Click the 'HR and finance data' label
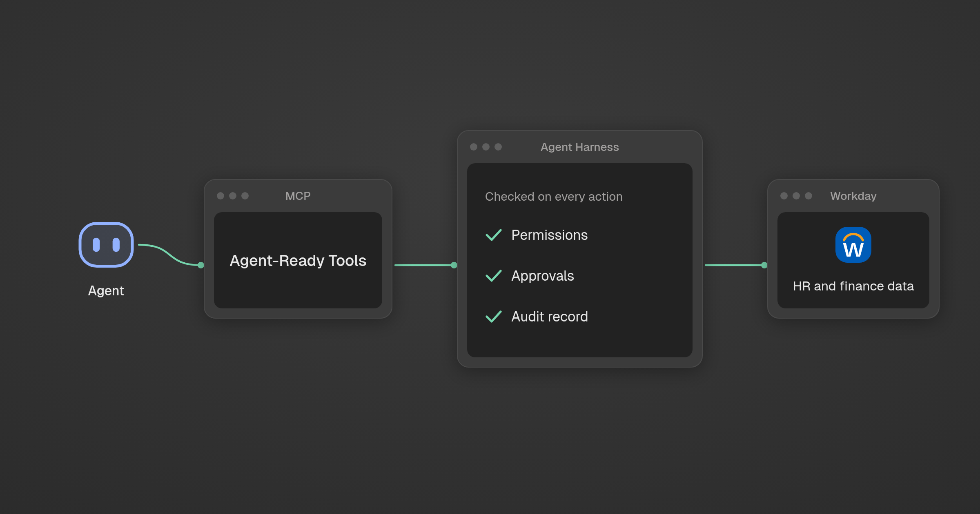Image resolution: width=980 pixels, height=514 pixels. coord(853,286)
